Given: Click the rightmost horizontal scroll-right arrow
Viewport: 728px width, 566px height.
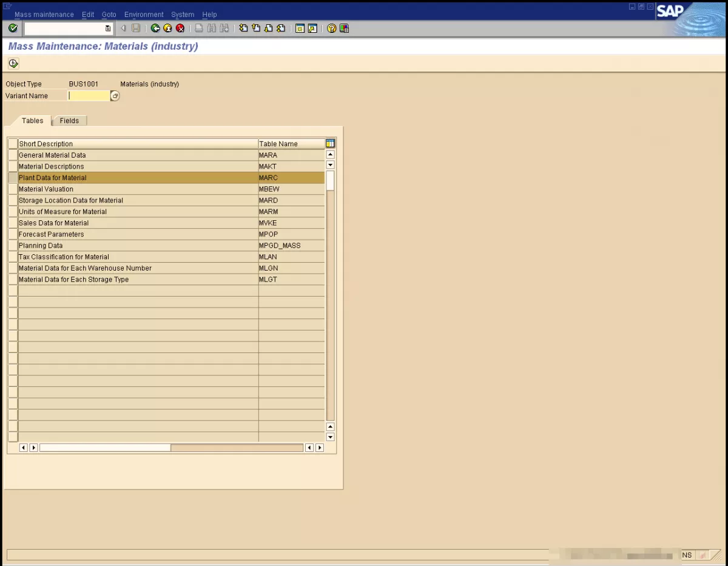Looking at the screenshot, I should [x=319, y=448].
